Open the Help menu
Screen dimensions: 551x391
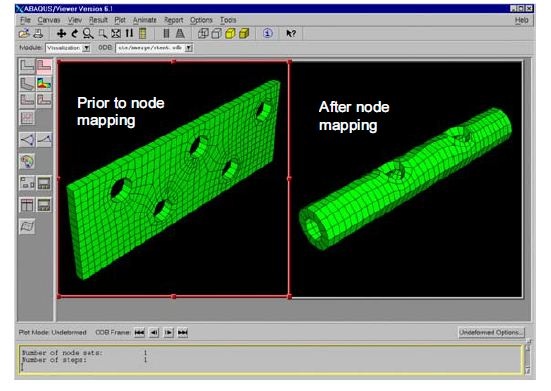pos(521,20)
